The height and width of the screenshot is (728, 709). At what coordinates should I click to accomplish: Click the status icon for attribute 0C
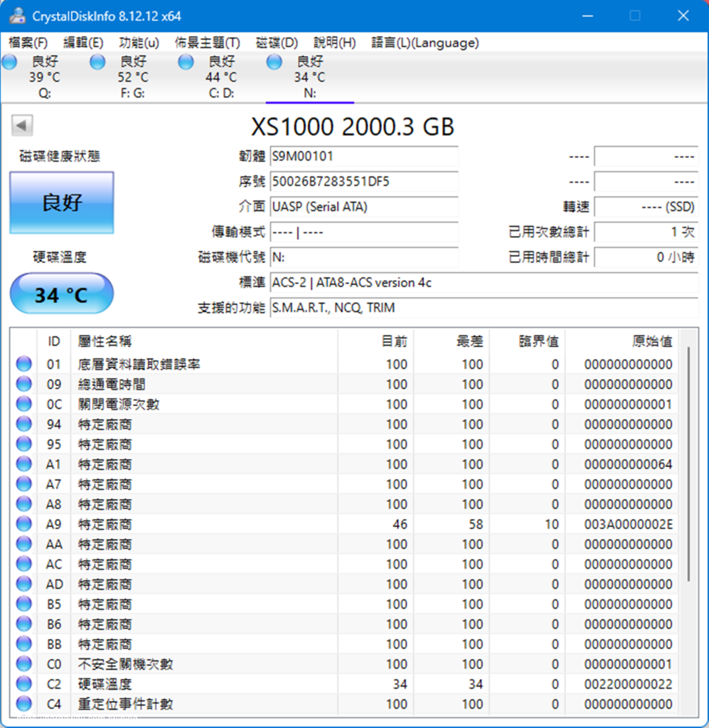click(x=23, y=404)
